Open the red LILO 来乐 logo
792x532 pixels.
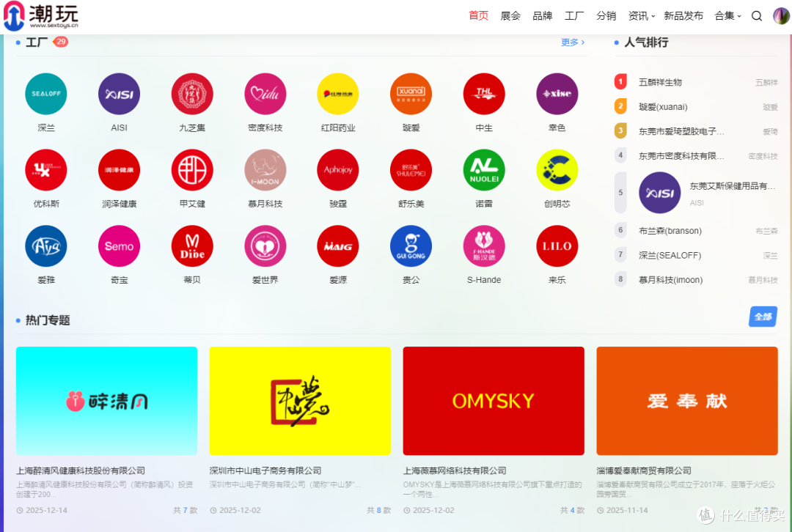point(557,245)
